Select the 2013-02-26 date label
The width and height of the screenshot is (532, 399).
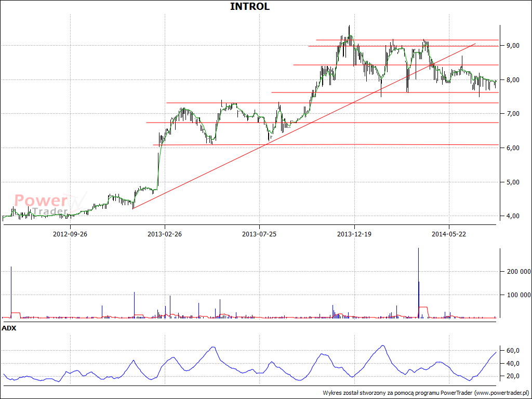pos(165,234)
